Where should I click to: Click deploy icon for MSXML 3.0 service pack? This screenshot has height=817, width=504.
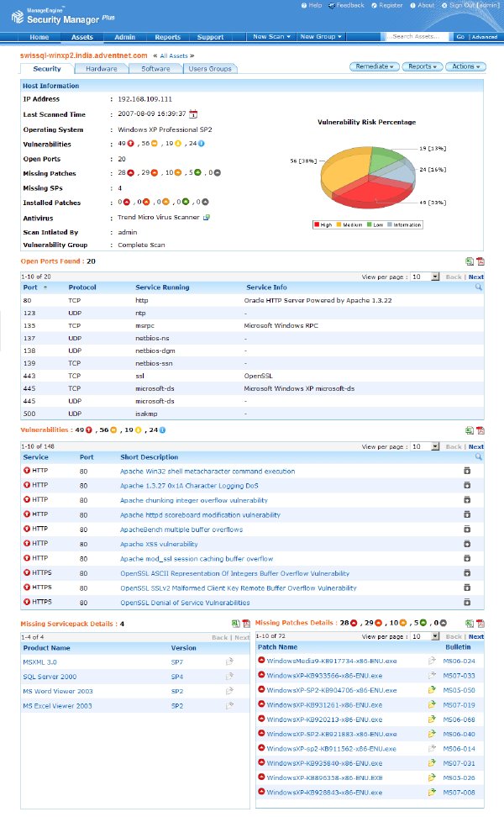pos(229,662)
